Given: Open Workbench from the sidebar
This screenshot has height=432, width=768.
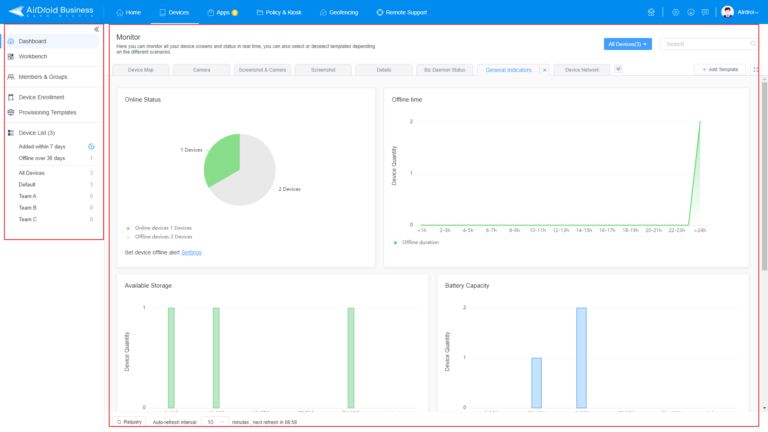Looking at the screenshot, I should (x=32, y=56).
